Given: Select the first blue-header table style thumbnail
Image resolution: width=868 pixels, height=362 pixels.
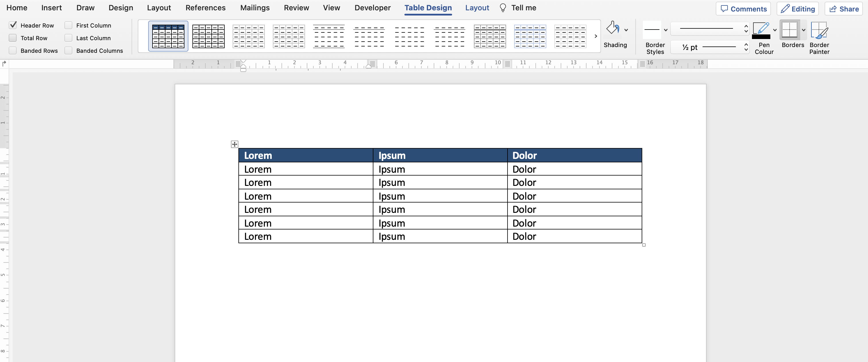Looking at the screenshot, I should pos(168,36).
